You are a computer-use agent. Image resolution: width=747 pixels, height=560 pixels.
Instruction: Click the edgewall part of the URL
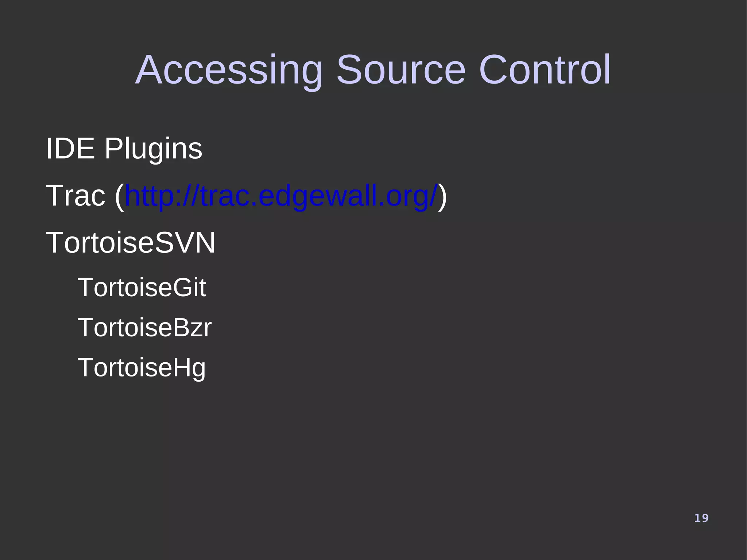click(317, 196)
